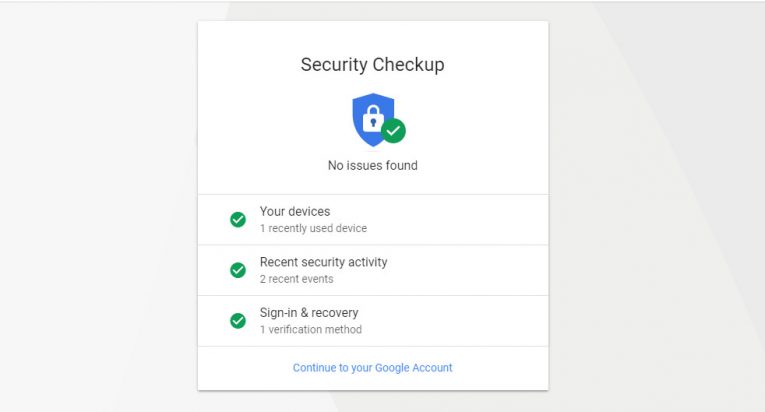The image size is (765, 412).
Task: Expand the Recent security activity section
Action: pyautogui.click(x=323, y=262)
